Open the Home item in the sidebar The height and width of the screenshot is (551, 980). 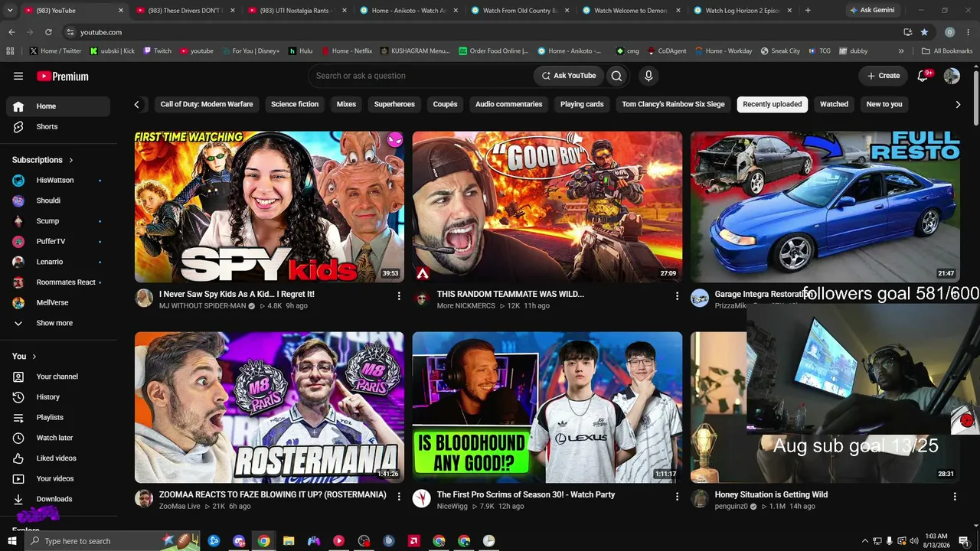click(x=58, y=106)
